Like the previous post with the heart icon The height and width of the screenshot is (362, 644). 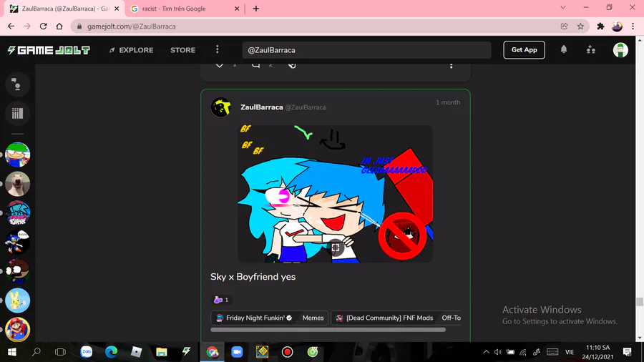(x=220, y=65)
